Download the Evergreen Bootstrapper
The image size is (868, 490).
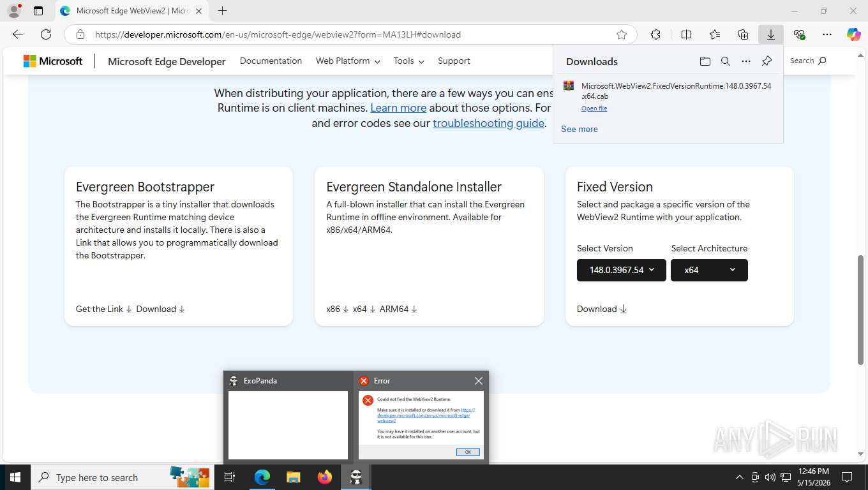tap(160, 309)
